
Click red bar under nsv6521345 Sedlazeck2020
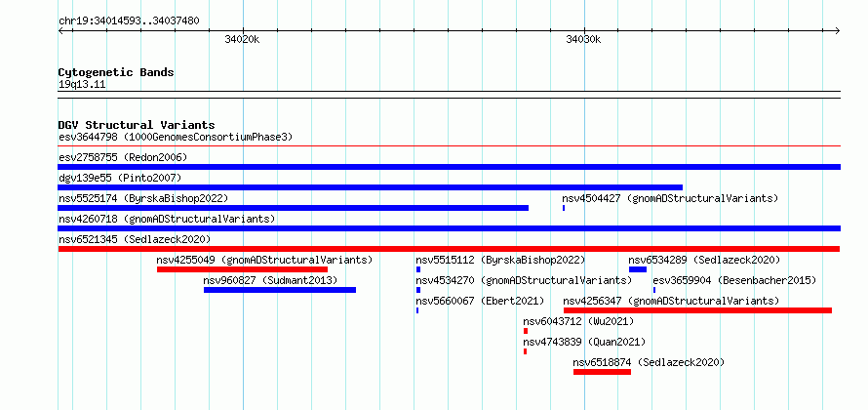(x=449, y=249)
